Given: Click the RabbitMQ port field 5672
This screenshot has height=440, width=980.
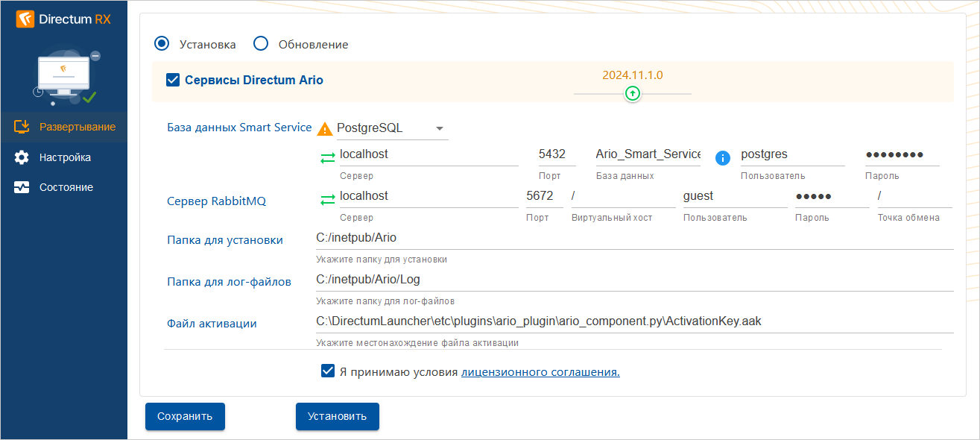Looking at the screenshot, I should 545,196.
